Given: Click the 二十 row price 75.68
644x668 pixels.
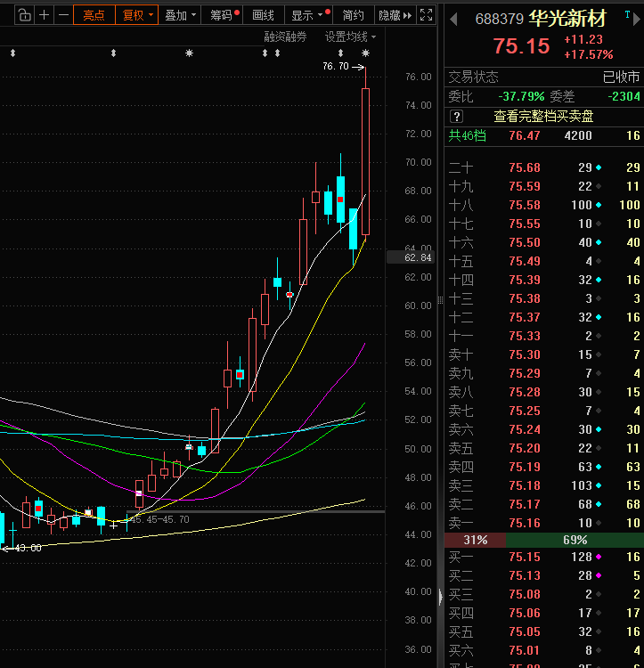Looking at the screenshot, I should point(525,167).
